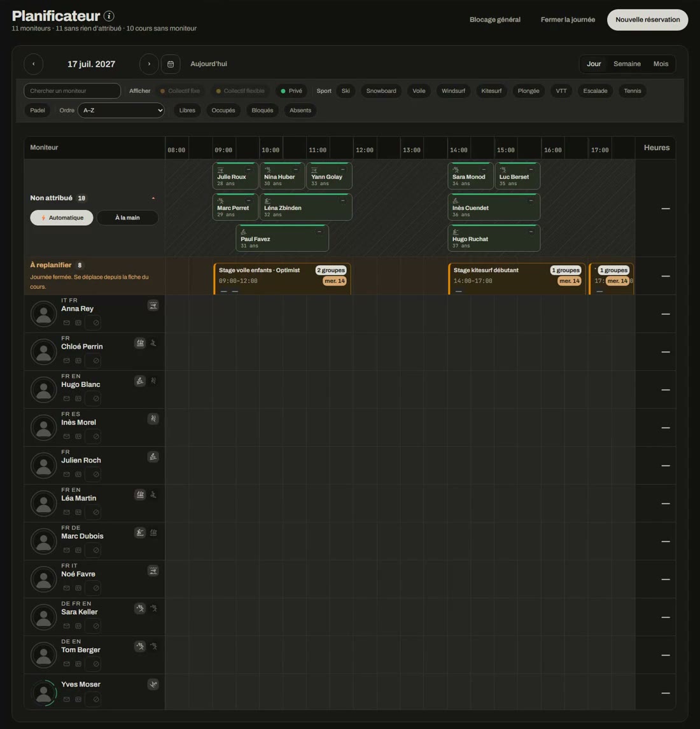The height and width of the screenshot is (729, 700).
Task: Select the Stage voile enfants Optimist card
Action: pos(282,279)
